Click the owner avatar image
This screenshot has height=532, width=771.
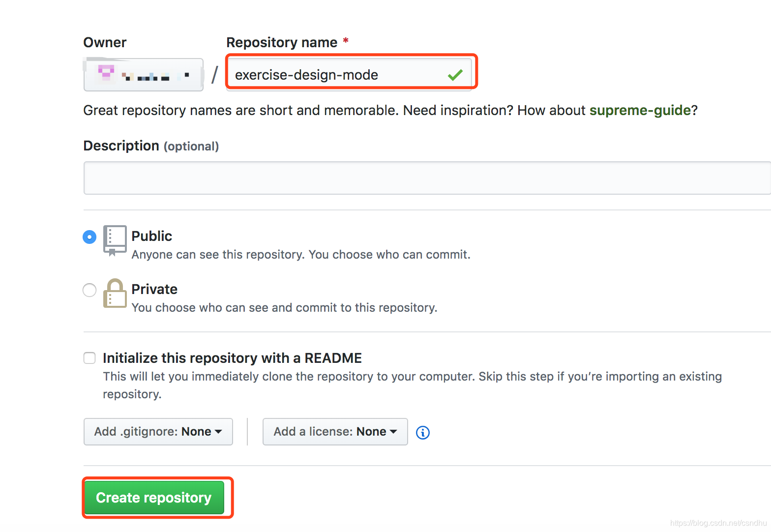click(x=106, y=73)
